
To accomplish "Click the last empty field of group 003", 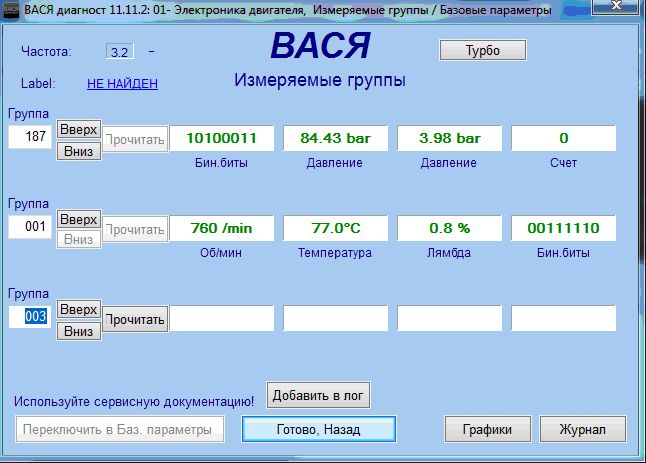I will coord(564,318).
